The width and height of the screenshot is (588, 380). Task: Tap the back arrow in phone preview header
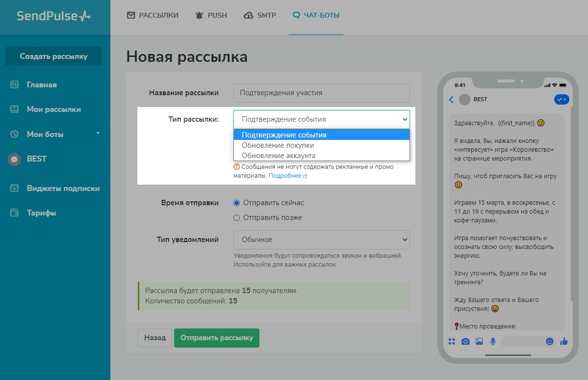[x=452, y=100]
